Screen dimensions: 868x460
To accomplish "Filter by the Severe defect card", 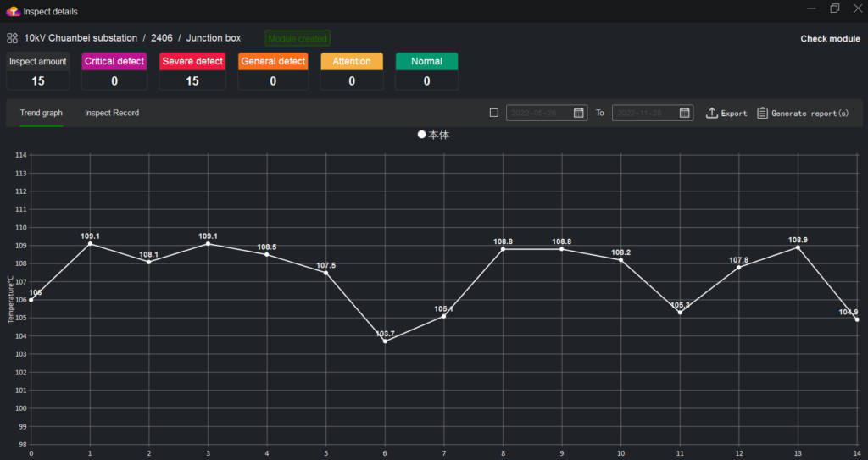I will pyautogui.click(x=192, y=62).
